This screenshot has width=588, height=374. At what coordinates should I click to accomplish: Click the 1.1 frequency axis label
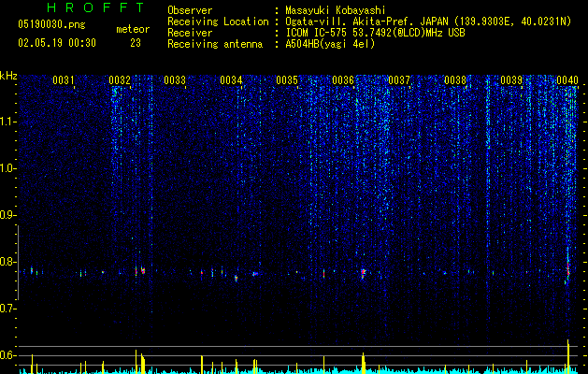pos(8,122)
